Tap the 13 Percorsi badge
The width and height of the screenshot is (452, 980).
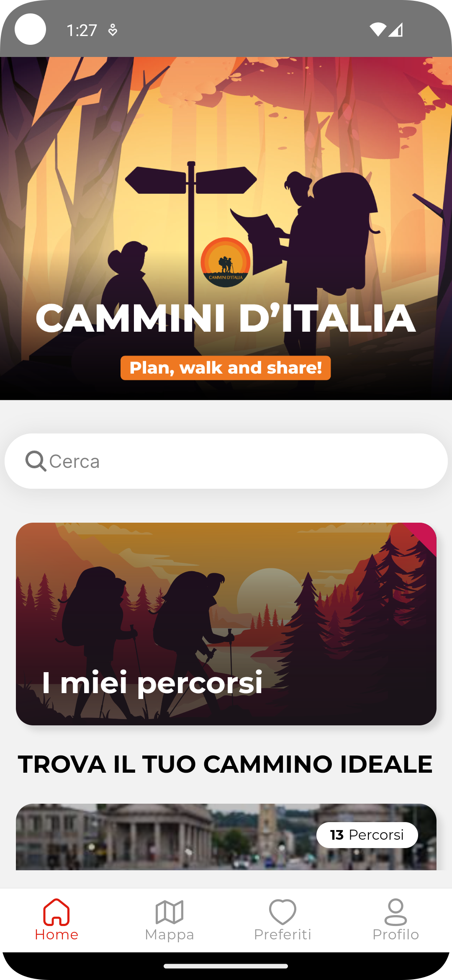[x=367, y=835]
